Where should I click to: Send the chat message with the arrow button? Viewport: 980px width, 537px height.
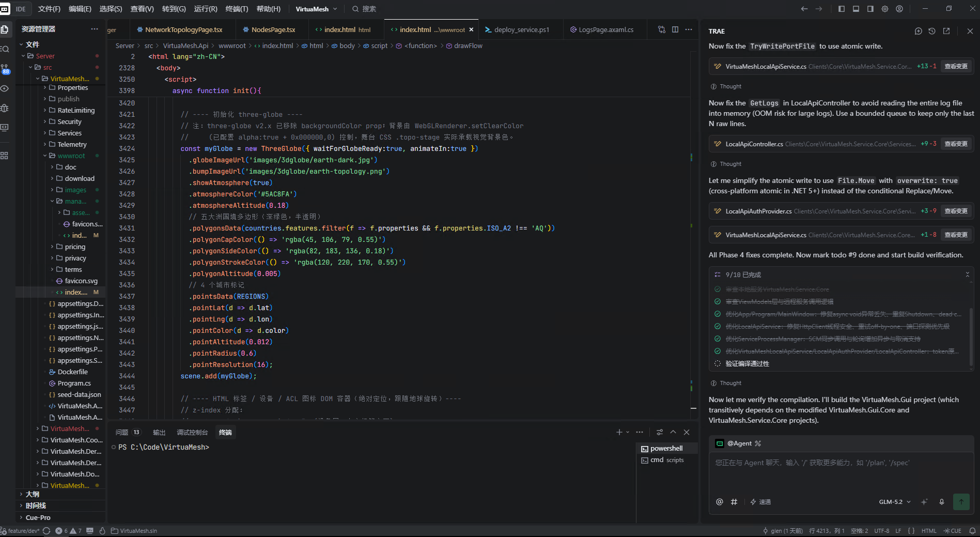[961, 501]
